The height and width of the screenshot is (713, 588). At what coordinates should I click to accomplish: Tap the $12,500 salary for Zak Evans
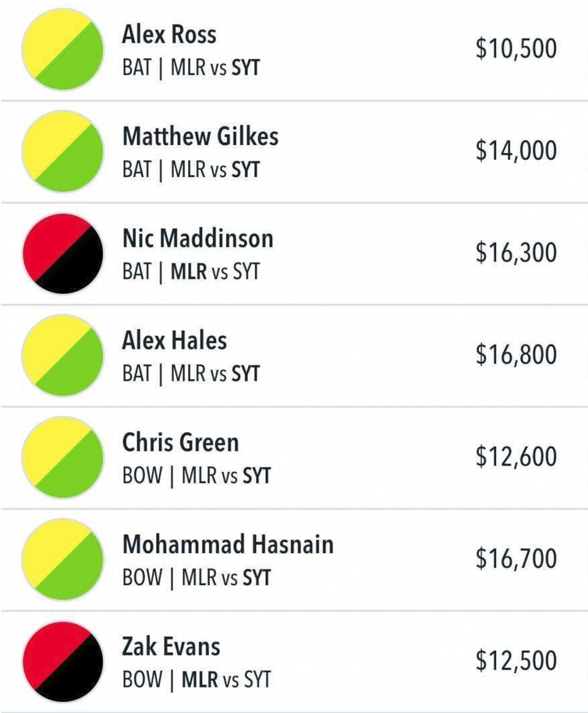click(x=516, y=661)
